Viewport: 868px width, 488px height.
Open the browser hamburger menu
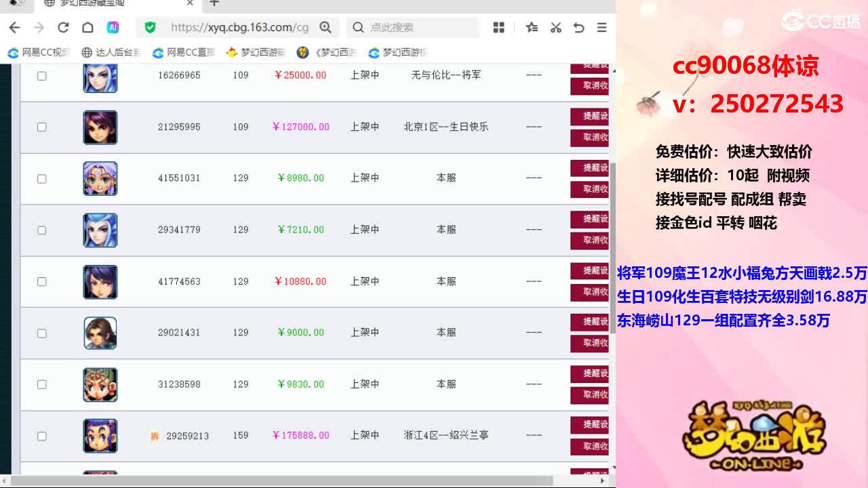601,27
